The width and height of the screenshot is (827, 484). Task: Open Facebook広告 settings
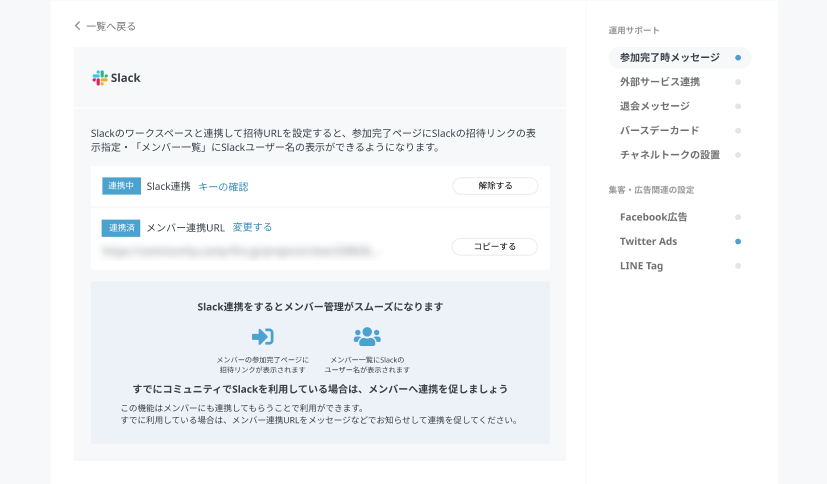tap(653, 217)
